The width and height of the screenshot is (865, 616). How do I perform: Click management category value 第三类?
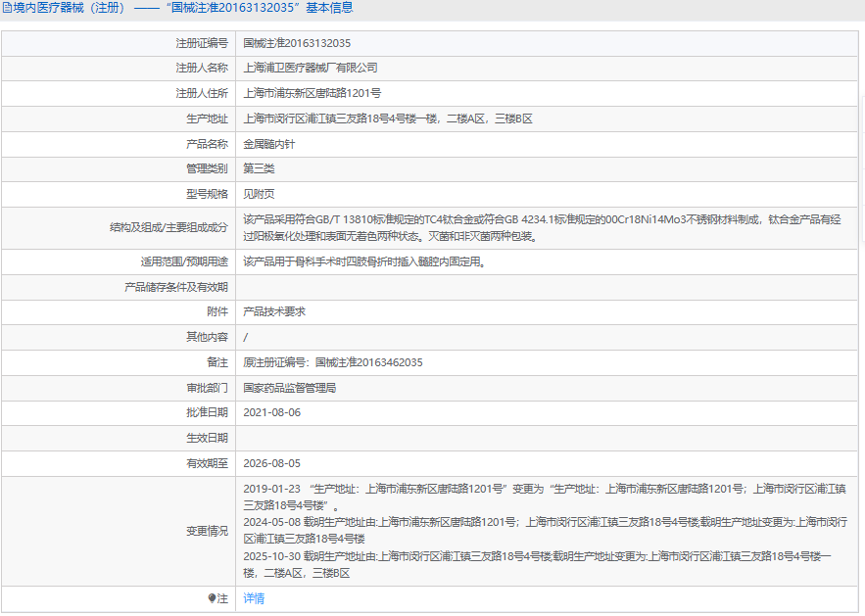click(260, 168)
